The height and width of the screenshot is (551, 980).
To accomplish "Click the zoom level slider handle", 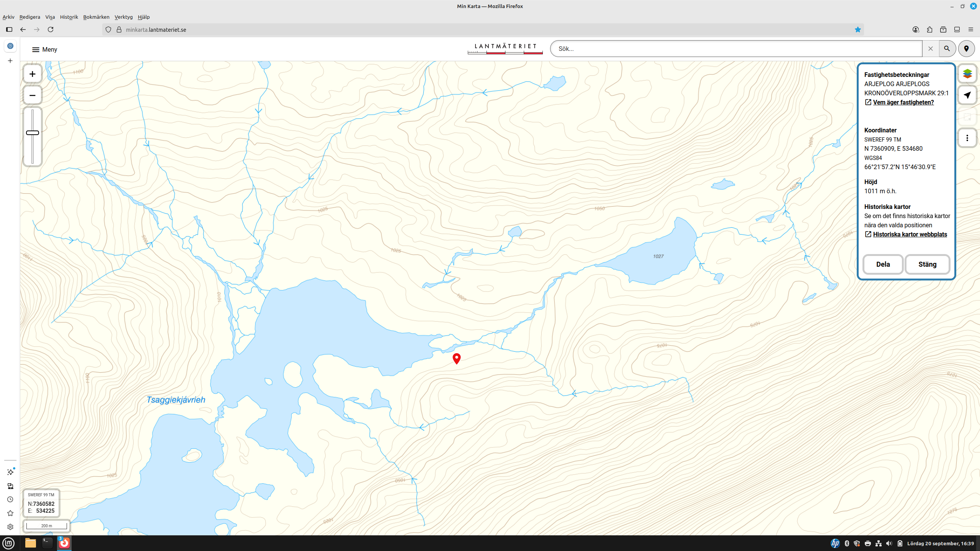I will click(33, 133).
